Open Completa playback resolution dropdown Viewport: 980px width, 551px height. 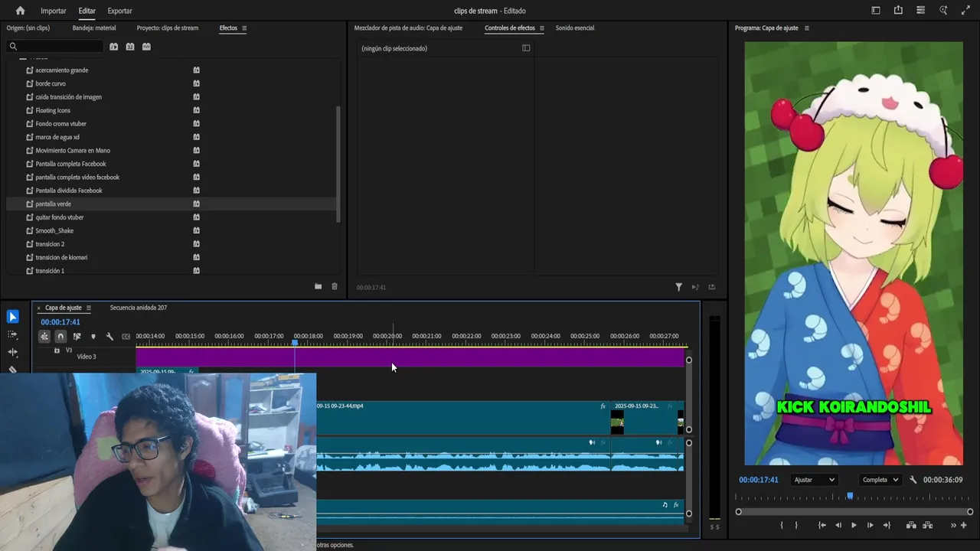[x=880, y=480]
